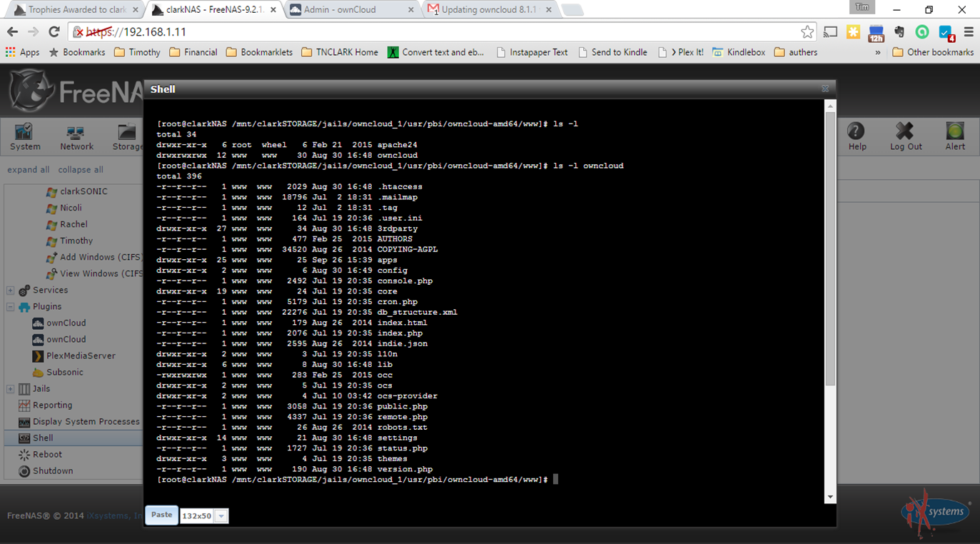Click the Reporting icon in sidebar
Image resolution: width=980 pixels, height=544 pixels.
click(x=24, y=406)
